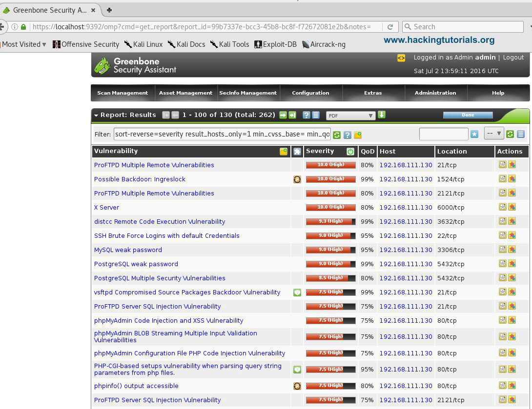This screenshot has height=409, width=532.
Task: Click the greyed-out first page arrow
Action: click(165, 115)
